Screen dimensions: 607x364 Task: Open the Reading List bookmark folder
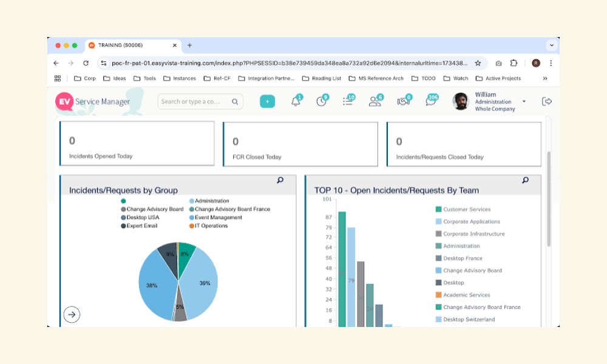(322, 78)
